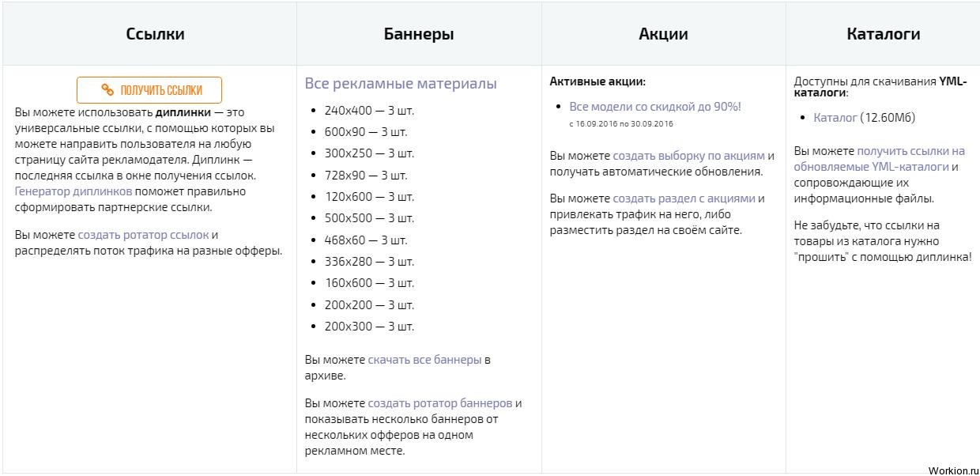980x476 pixels.
Task: Follow the создать ротатор ссылок link
Action: 143,235
